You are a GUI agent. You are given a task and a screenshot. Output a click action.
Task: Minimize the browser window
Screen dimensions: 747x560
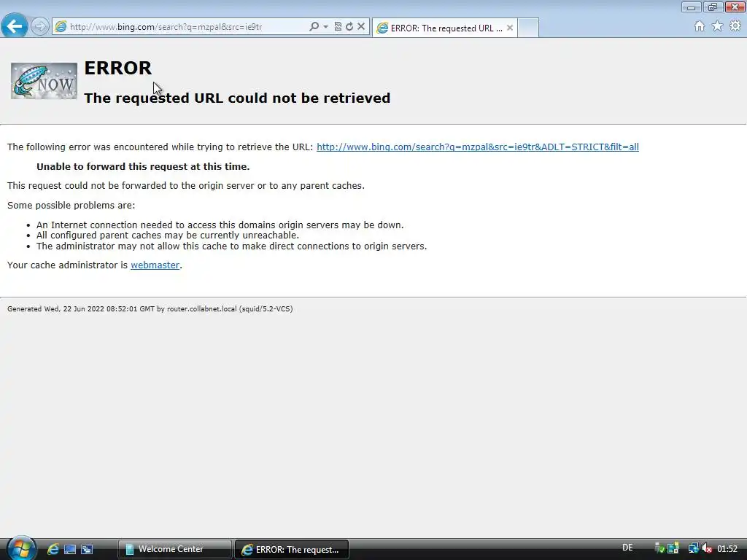coord(691,7)
